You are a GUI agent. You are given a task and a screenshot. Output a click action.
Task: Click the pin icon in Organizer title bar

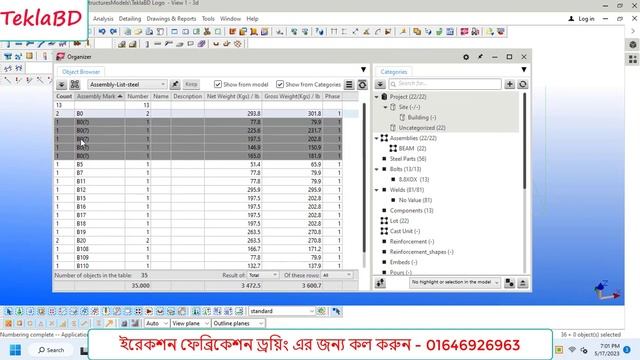(x=480, y=57)
